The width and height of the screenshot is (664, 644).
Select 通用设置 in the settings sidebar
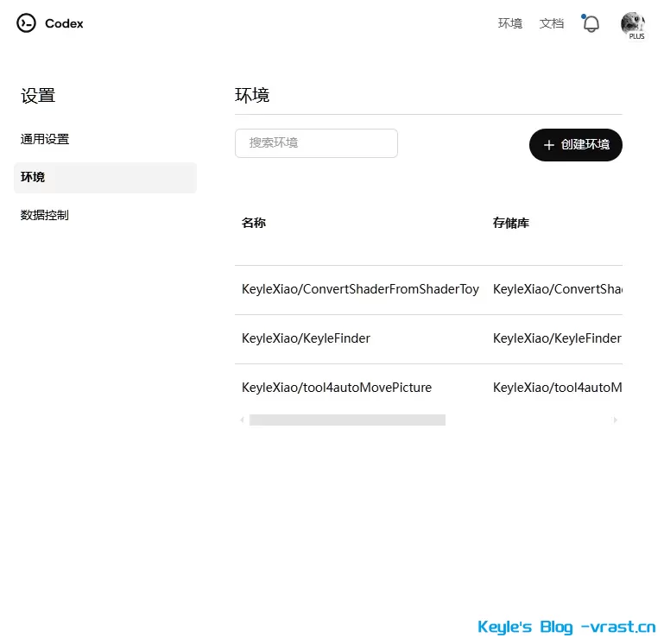45,139
